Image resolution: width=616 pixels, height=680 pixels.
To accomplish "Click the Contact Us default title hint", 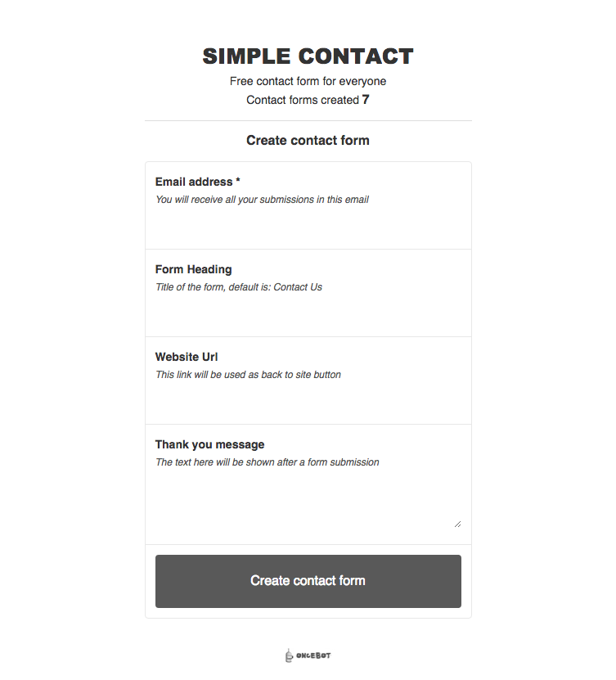I will [238, 286].
